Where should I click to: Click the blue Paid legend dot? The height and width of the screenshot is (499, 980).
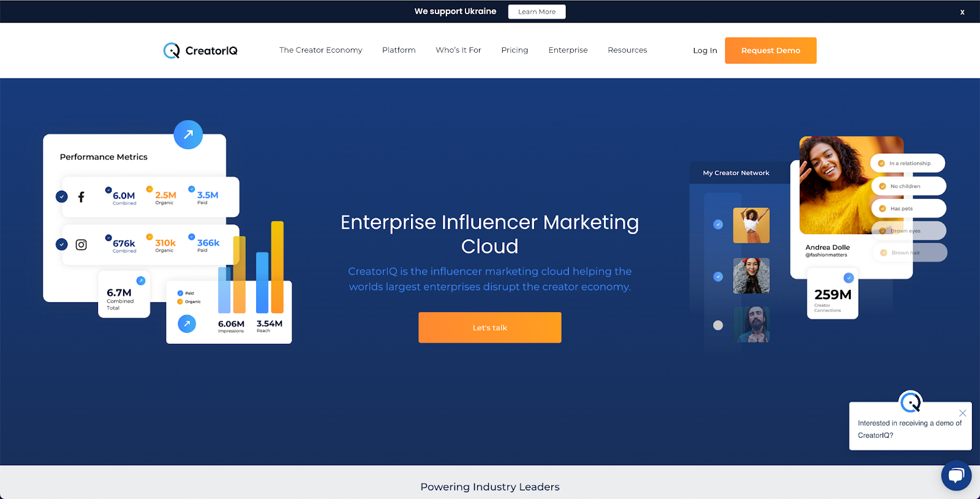pyautogui.click(x=180, y=293)
